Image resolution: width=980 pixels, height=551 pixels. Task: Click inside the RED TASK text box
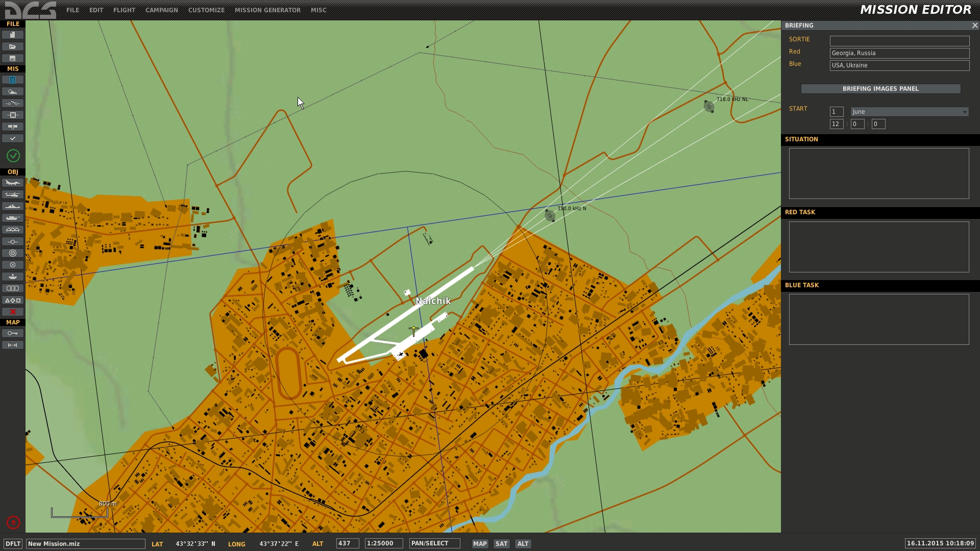[879, 247]
